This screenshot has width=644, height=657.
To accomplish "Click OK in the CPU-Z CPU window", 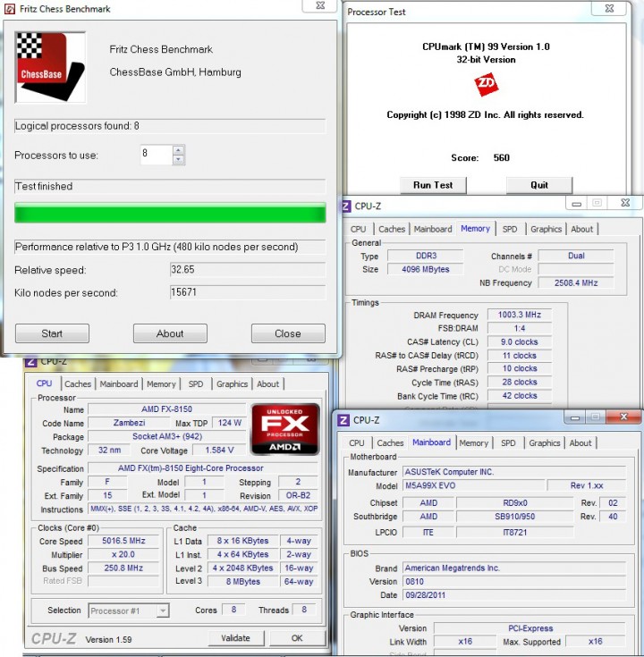I will [x=297, y=638].
